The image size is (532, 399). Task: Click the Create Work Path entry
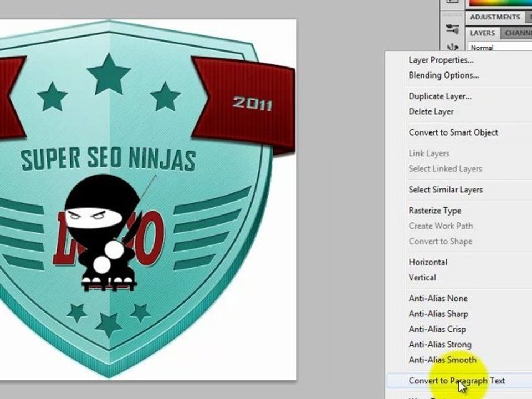coord(441,226)
